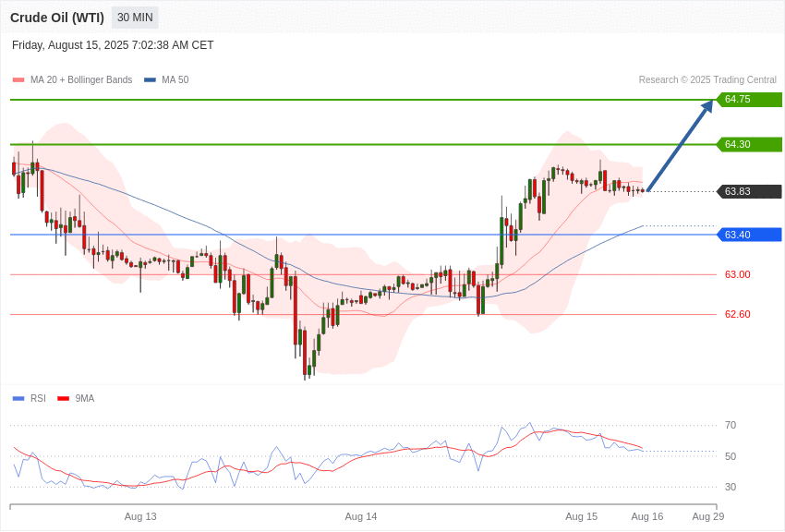Click the Aug 29 date axis label
The width and height of the screenshot is (785, 532).
pyautogui.click(x=708, y=516)
